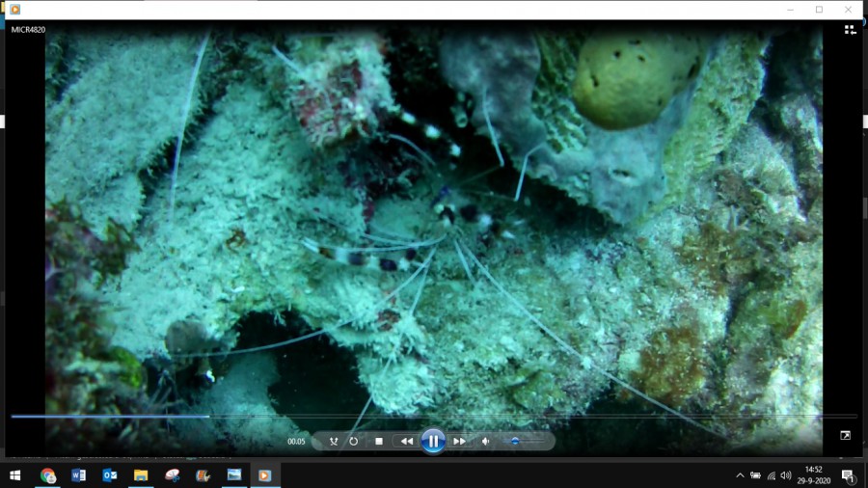Open system tray volume control
Viewport: 868px width, 488px height.
(786, 475)
